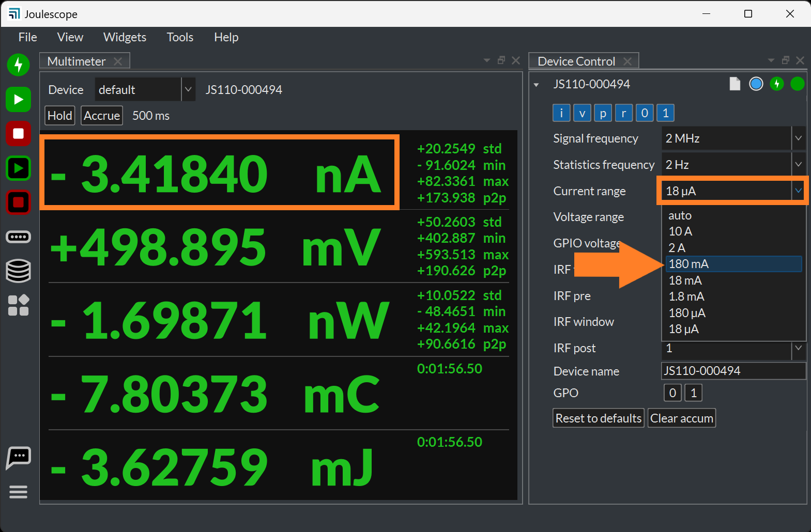Click the Hold button in Multimeter
811x532 pixels.
tap(60, 116)
